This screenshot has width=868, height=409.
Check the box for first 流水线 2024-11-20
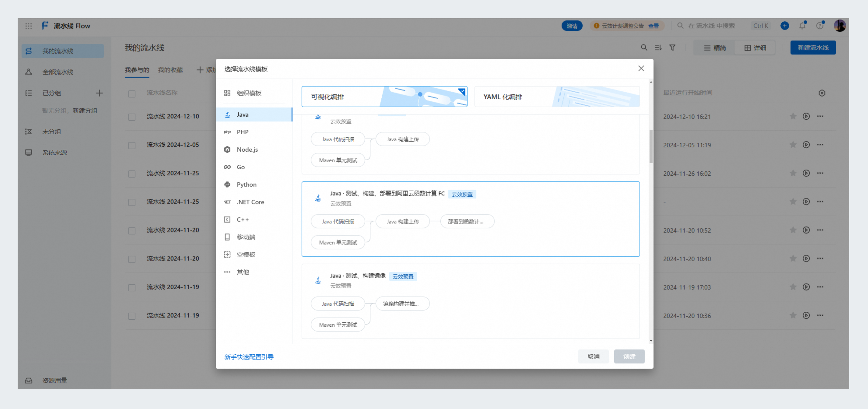pyautogui.click(x=132, y=230)
